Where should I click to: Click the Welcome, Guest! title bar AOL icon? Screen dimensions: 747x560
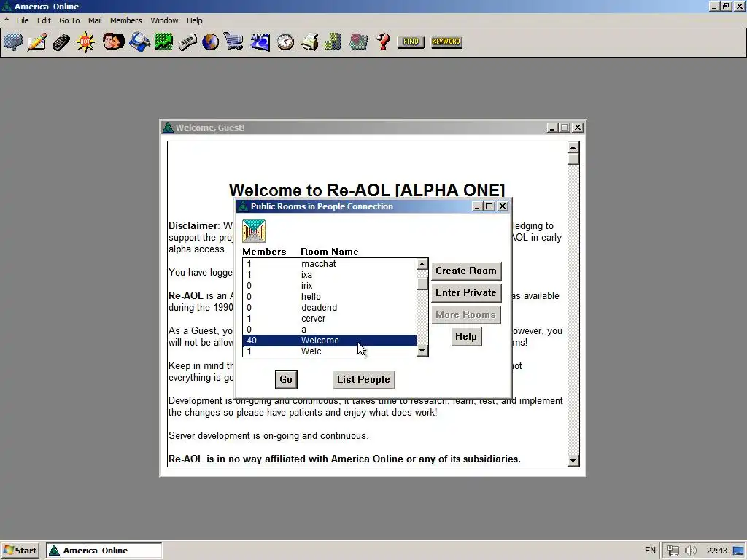(x=169, y=128)
